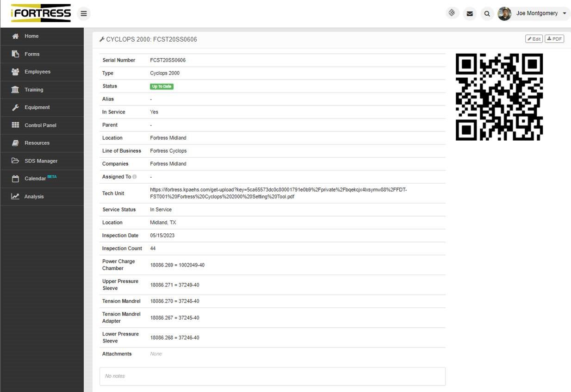Open the Tech Unit PDF upload link
Screen dimensions: 571x392
279,193
